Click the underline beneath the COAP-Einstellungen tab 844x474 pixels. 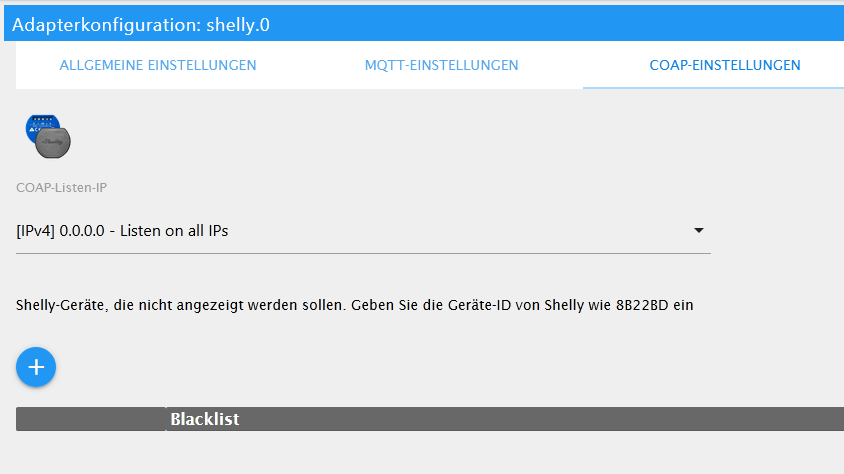point(713,87)
